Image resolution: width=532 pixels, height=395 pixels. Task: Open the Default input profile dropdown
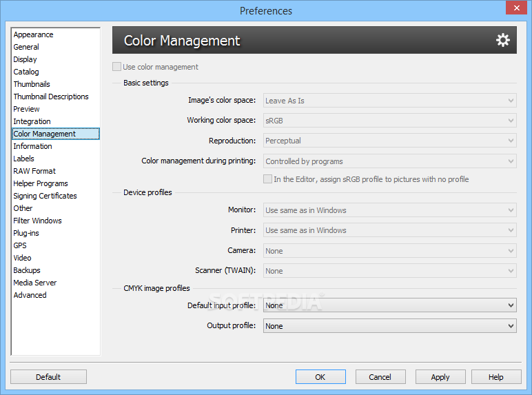(x=389, y=305)
